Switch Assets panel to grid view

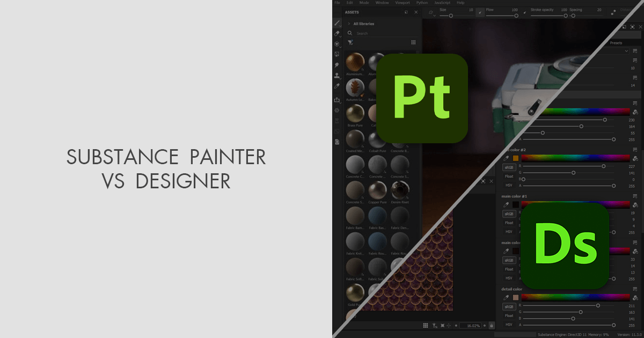tap(413, 42)
